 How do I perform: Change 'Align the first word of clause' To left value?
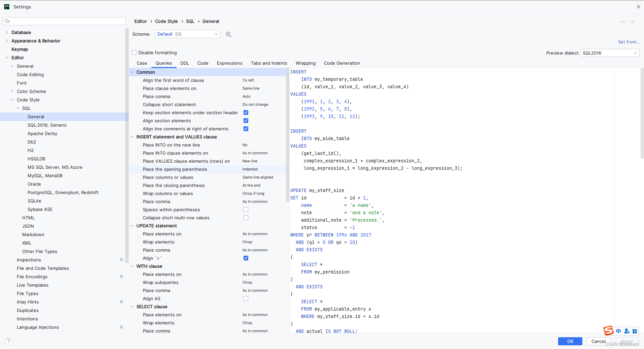[248, 80]
